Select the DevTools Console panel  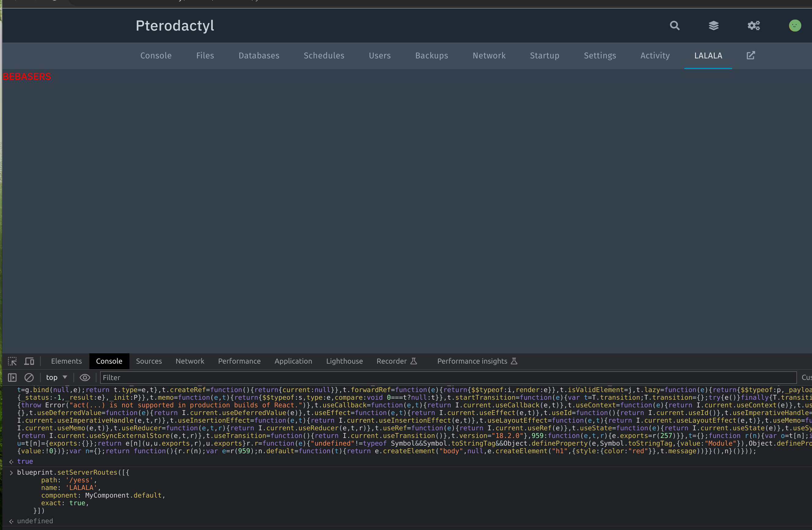[x=109, y=361]
